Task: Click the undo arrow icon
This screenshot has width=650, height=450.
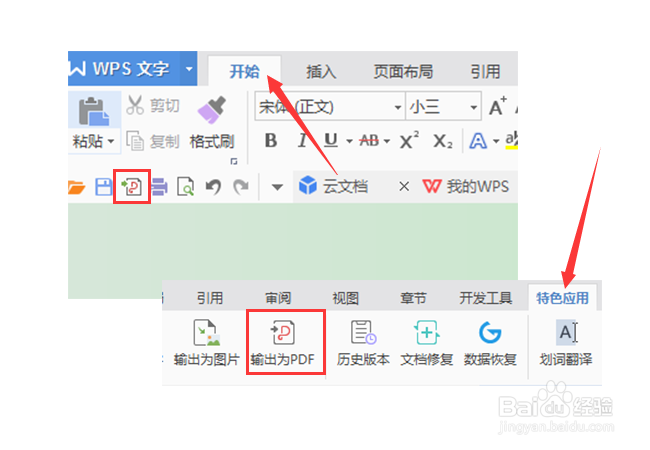Action: click(x=213, y=187)
